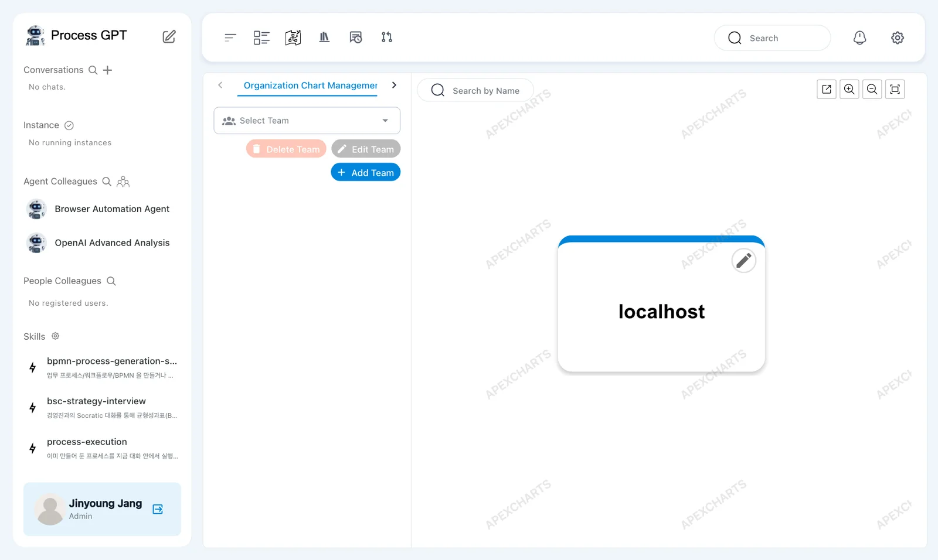Open Jinyoung Jang user profile card
938x560 pixels.
(x=102, y=509)
